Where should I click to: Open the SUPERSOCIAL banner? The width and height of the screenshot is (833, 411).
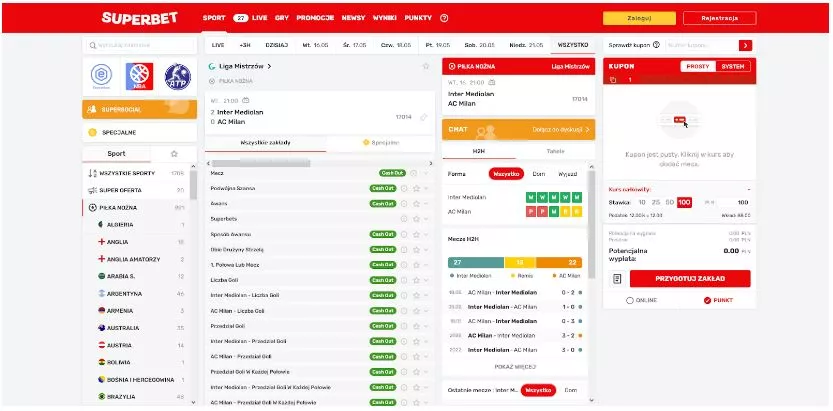pyautogui.click(x=139, y=109)
